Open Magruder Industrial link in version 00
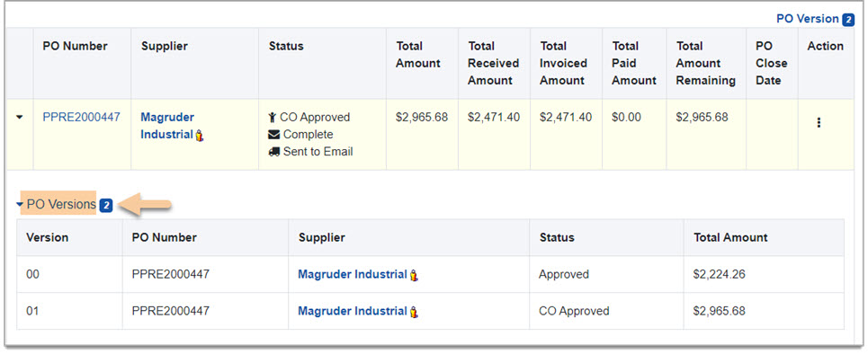This screenshot has width=868, height=354. pyautogui.click(x=353, y=274)
